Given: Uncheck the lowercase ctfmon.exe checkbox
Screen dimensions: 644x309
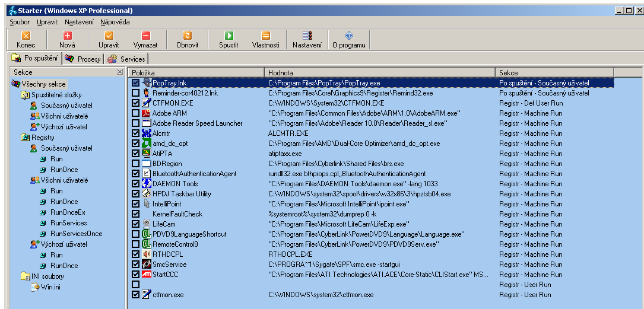Looking at the screenshot, I should tap(135, 295).
